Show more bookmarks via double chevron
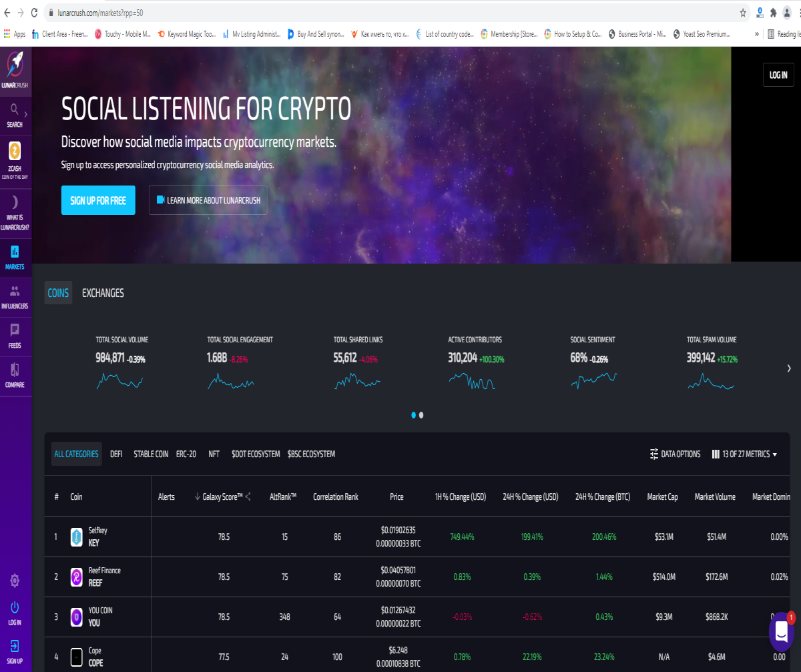Screen dimensions: 801x672 click(757, 34)
